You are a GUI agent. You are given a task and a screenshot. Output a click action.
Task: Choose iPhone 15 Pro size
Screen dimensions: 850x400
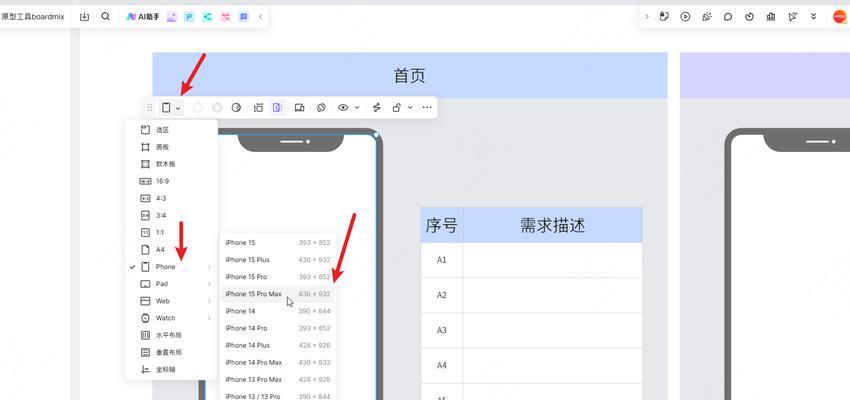278,277
